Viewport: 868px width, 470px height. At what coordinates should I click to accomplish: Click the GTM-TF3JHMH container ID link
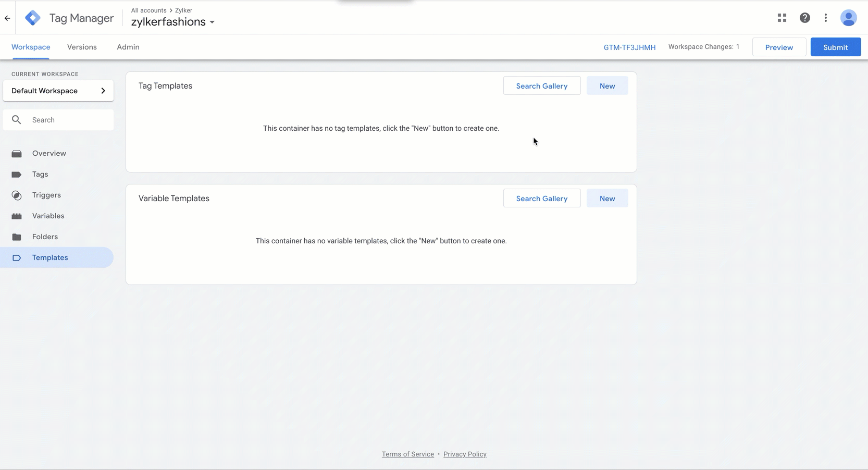[629, 47]
